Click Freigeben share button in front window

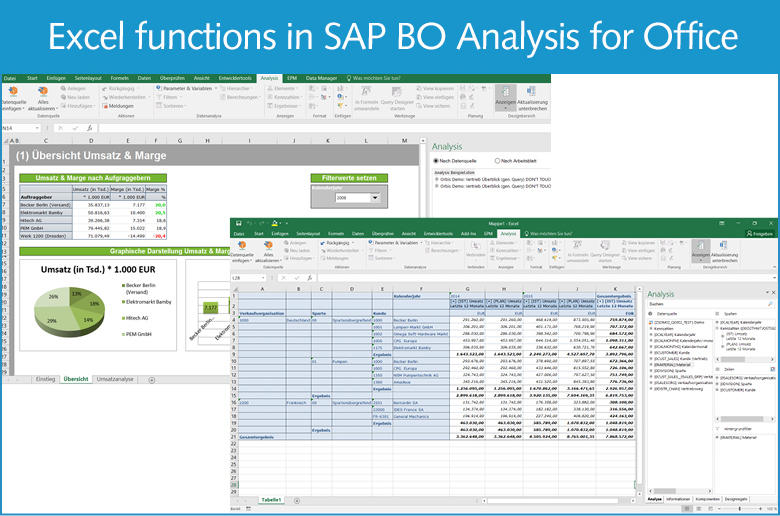tap(760, 233)
